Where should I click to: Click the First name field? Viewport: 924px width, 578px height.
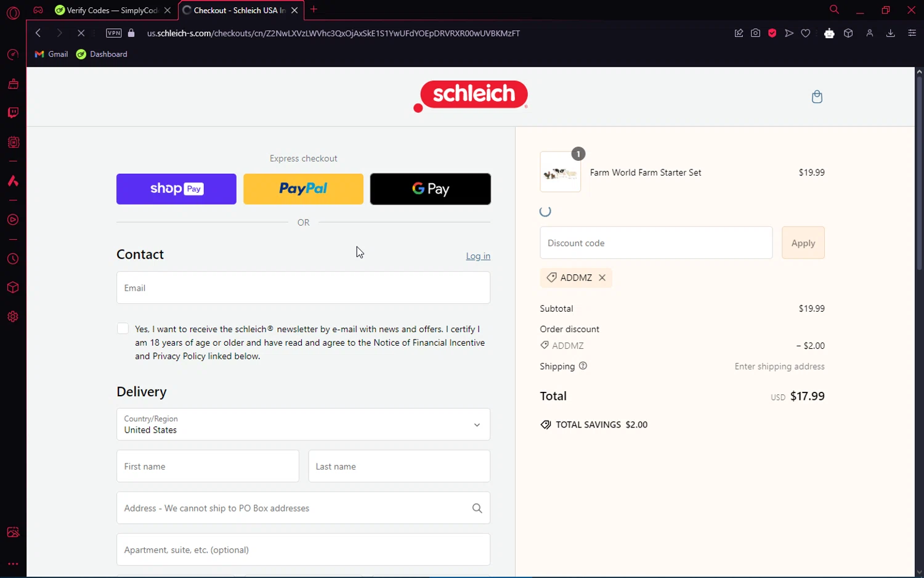208,466
